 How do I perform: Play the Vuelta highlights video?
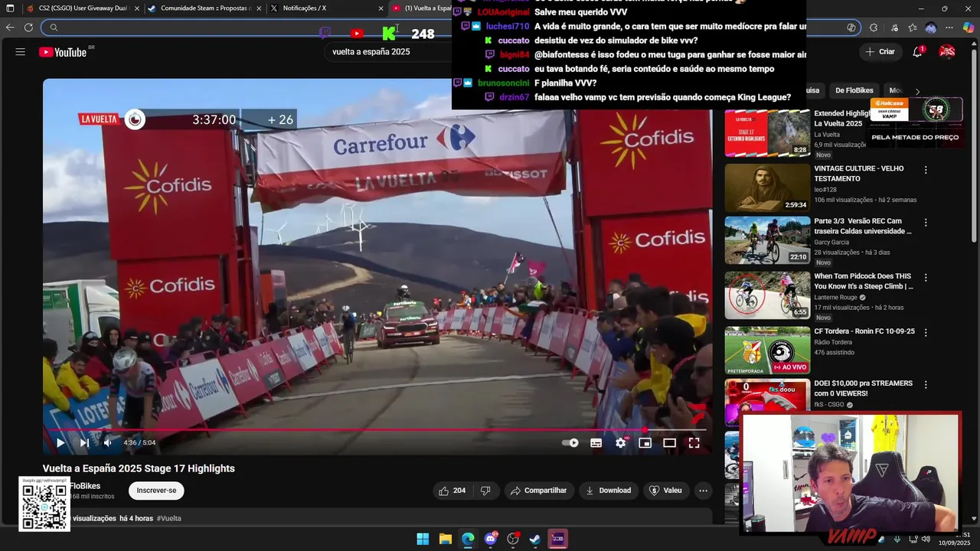tap(60, 442)
